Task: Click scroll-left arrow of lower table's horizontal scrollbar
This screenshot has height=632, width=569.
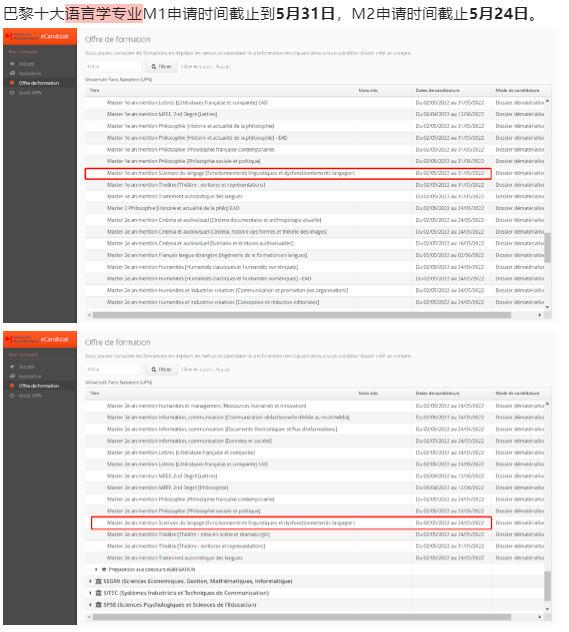Action: tap(89, 617)
